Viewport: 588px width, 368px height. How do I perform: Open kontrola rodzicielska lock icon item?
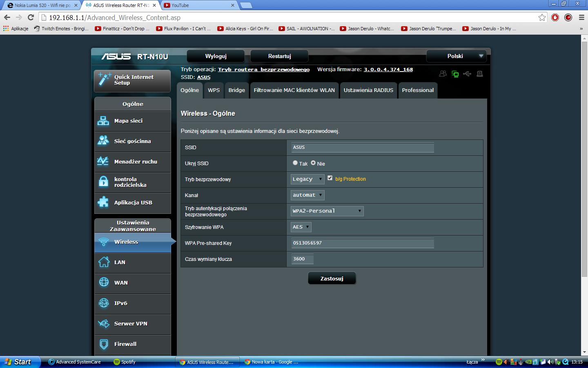click(132, 182)
